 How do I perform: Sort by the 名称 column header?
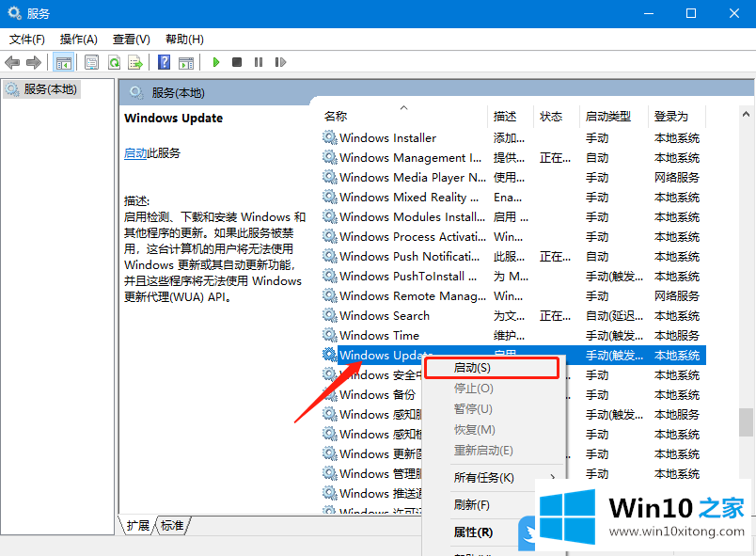click(404, 117)
